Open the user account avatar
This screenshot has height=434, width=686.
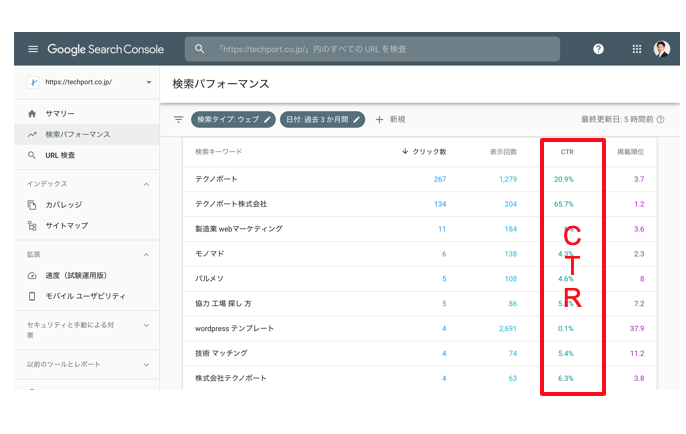[662, 49]
